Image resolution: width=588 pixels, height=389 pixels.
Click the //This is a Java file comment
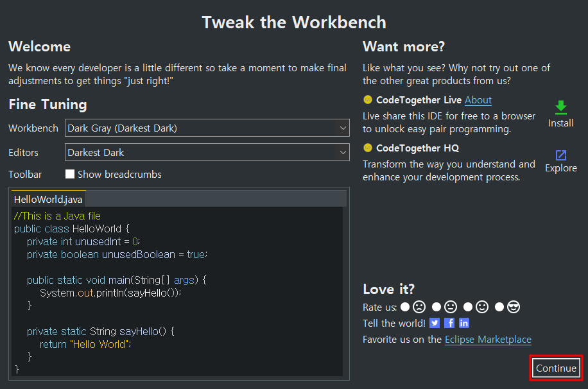[57, 216]
